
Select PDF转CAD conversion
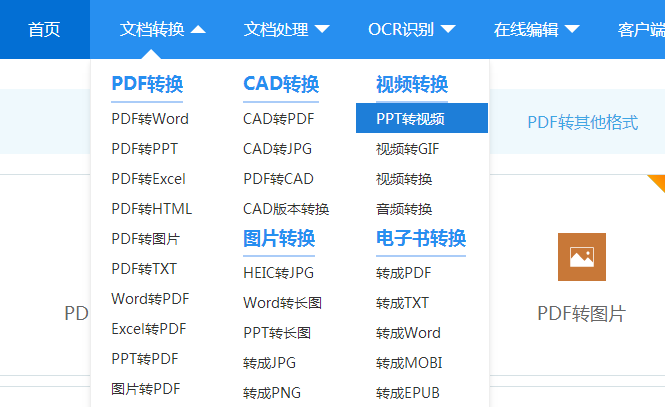click(278, 179)
